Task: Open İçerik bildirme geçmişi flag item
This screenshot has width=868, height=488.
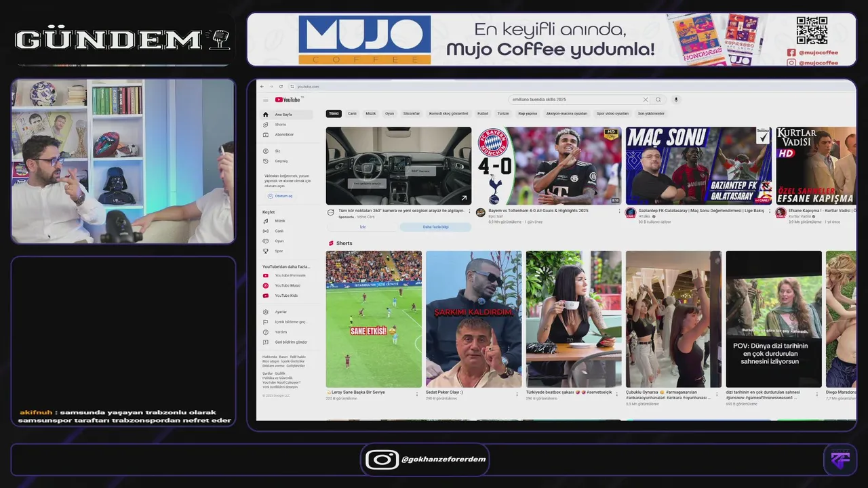Action: coord(288,322)
